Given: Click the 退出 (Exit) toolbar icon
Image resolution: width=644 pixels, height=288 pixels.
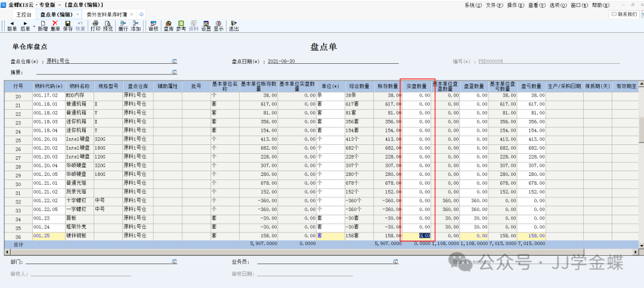Looking at the screenshot, I should pyautogui.click(x=234, y=26).
